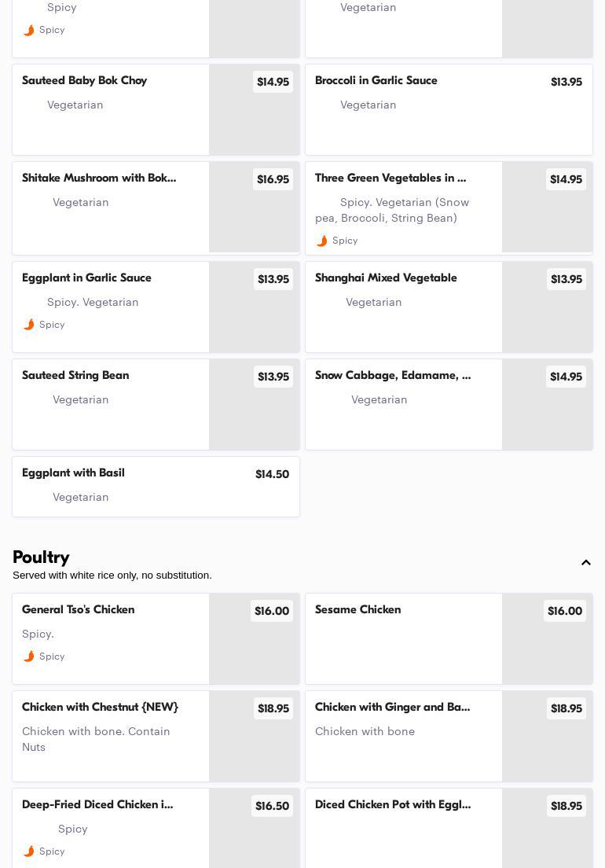Click the $16.00 price on Sesame Chicken

coord(564,611)
